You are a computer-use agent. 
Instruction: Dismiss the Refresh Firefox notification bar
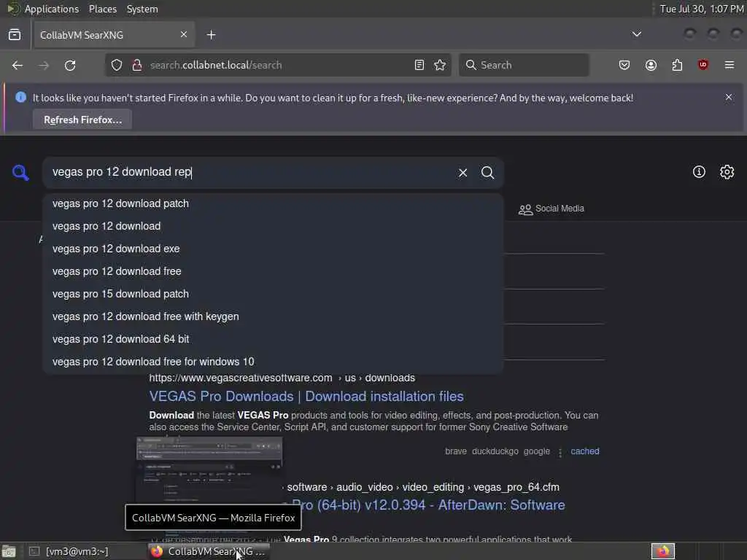[729, 97]
